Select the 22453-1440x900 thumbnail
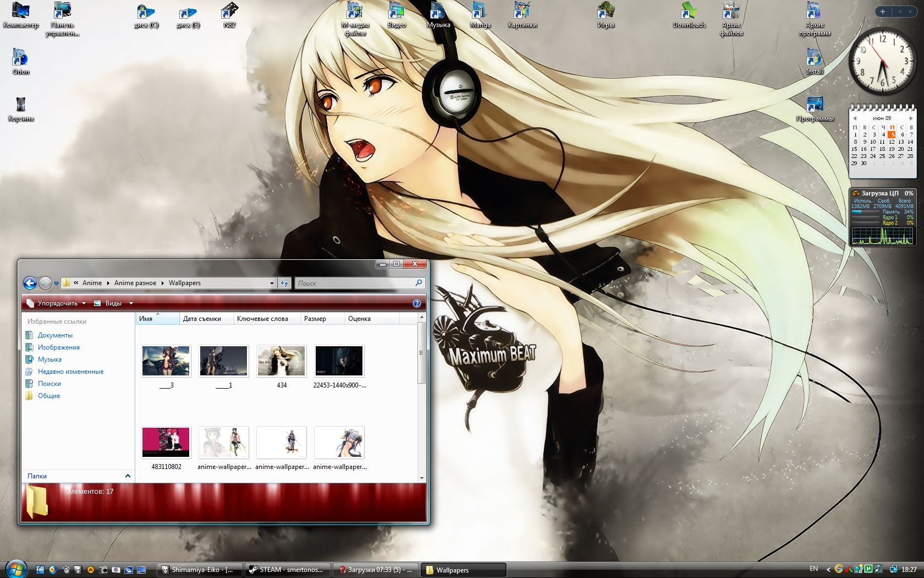The image size is (924, 578). (x=339, y=361)
